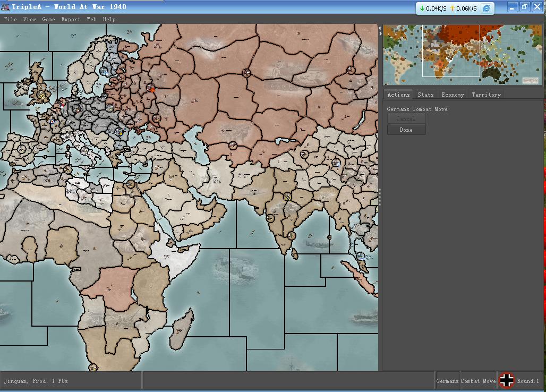Open the Help menu
546x392 pixels.
pyautogui.click(x=109, y=20)
